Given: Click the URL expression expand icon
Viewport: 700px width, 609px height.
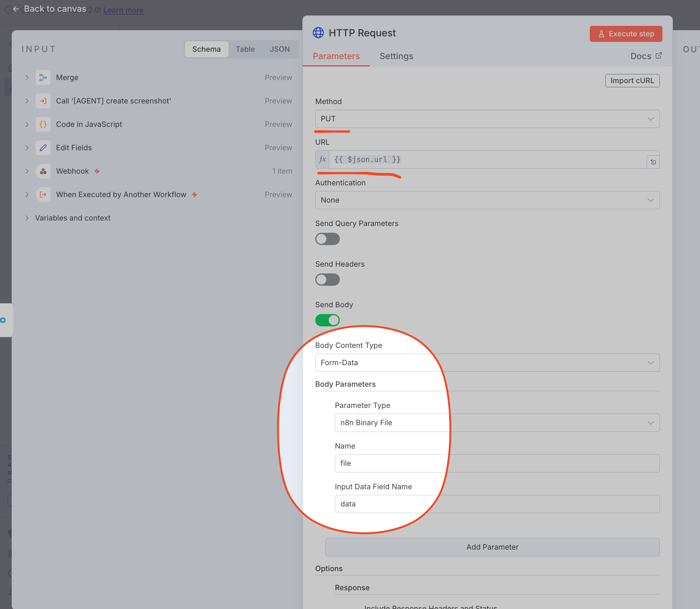Looking at the screenshot, I should coord(653,162).
